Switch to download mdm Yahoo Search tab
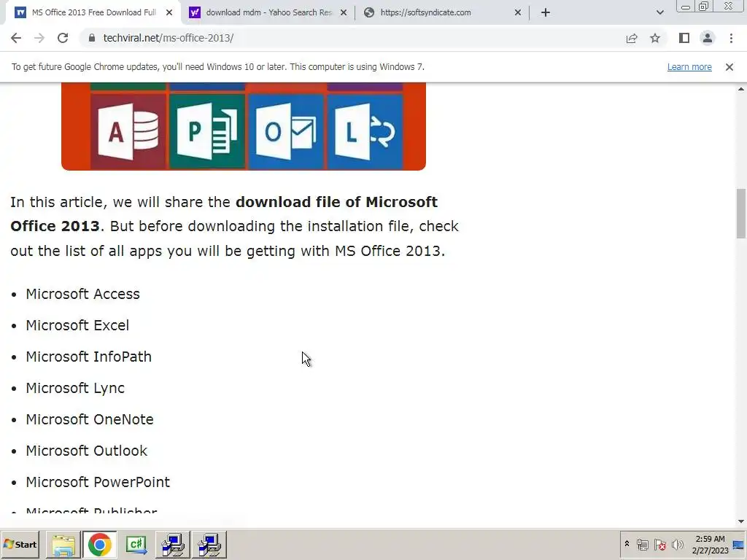 pyautogui.click(x=268, y=12)
